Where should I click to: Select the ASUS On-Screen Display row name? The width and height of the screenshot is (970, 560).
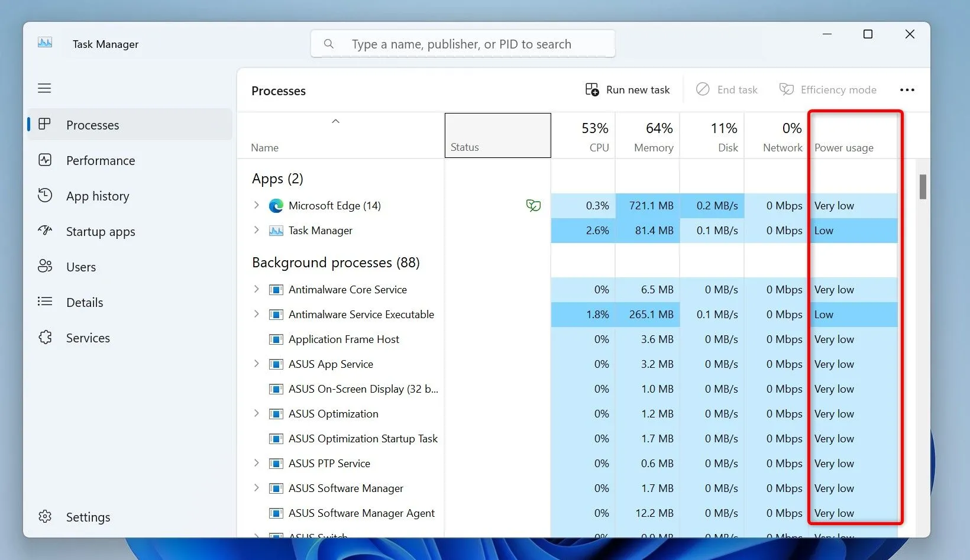coord(363,389)
